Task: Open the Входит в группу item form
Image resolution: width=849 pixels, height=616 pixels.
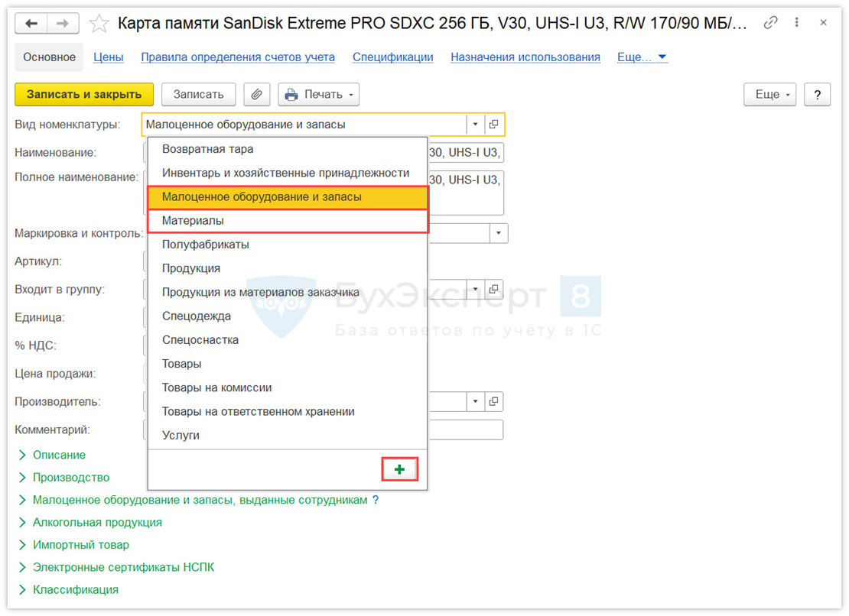Action: click(x=494, y=290)
